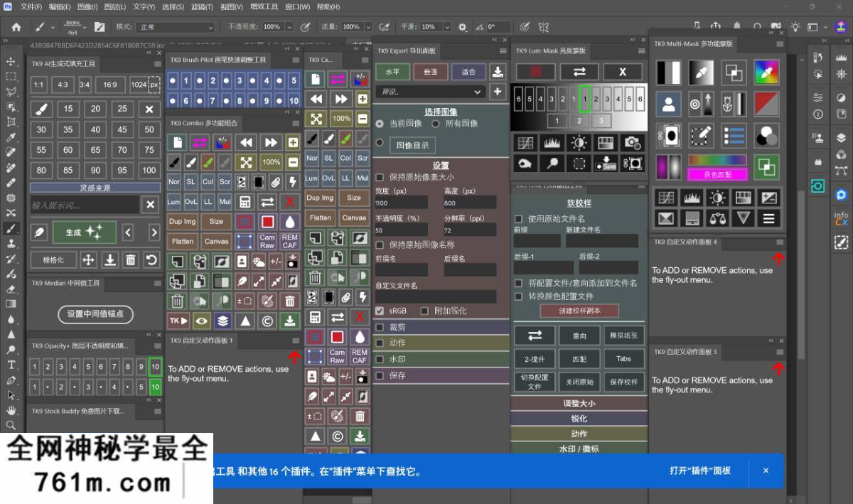Select the Type tool
This screenshot has width=853, height=504.
[x=11, y=365]
